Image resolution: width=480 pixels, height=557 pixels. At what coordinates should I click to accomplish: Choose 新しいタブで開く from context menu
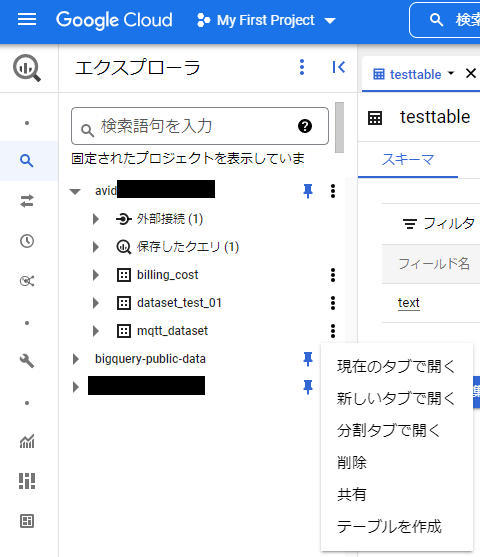(397, 399)
